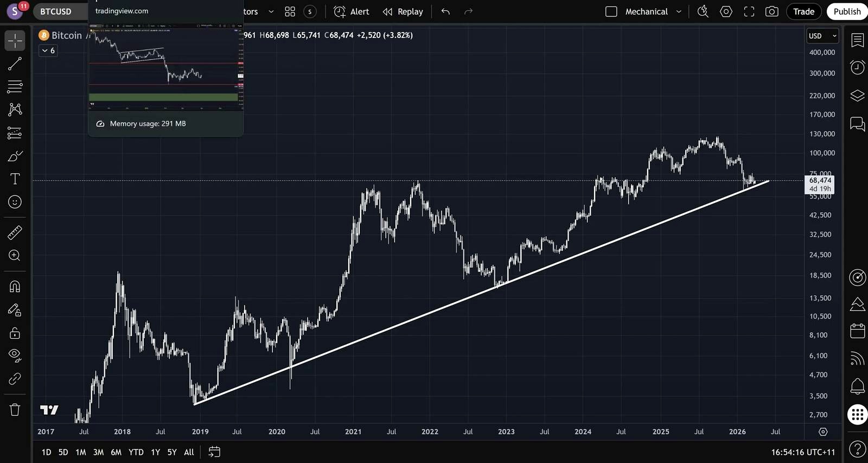868x463 pixels.
Task: Toggle magnet mode for drawings
Action: tap(15, 287)
